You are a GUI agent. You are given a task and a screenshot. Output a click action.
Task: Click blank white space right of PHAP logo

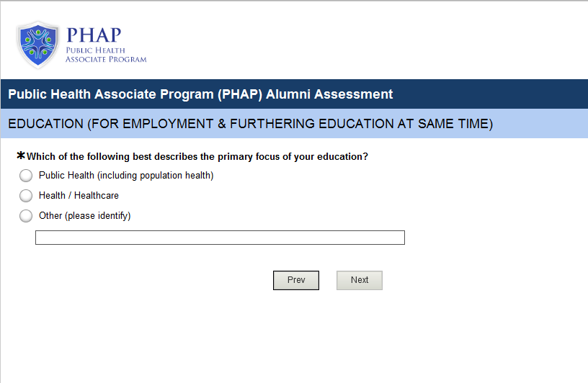pos(360,43)
